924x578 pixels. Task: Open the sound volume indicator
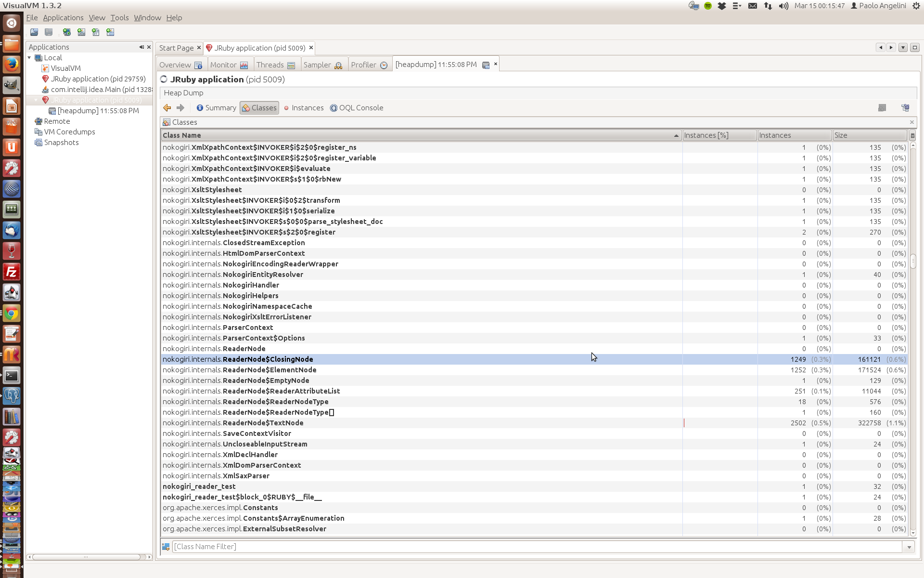click(x=783, y=6)
